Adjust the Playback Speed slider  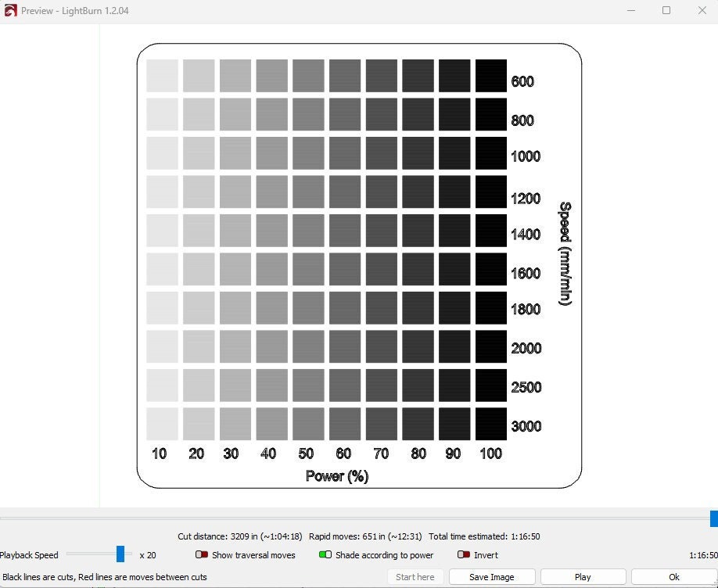pos(119,554)
